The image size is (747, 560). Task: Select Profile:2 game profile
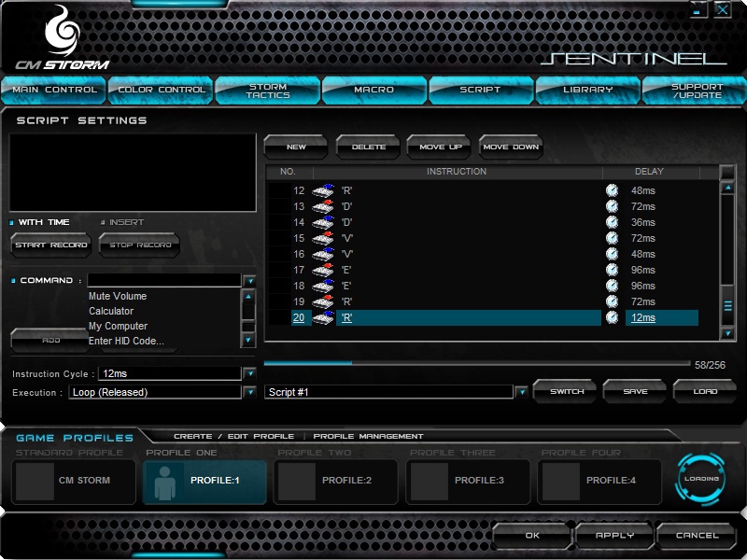coord(336,481)
